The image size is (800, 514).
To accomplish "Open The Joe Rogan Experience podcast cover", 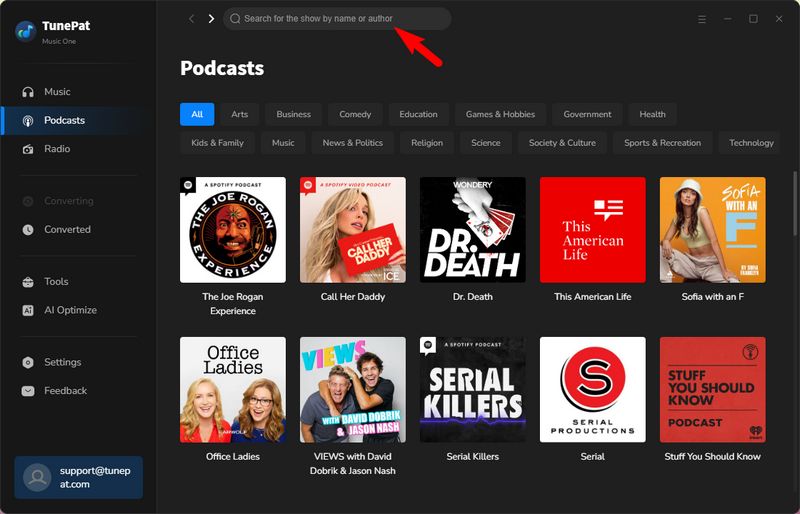I will (x=232, y=230).
